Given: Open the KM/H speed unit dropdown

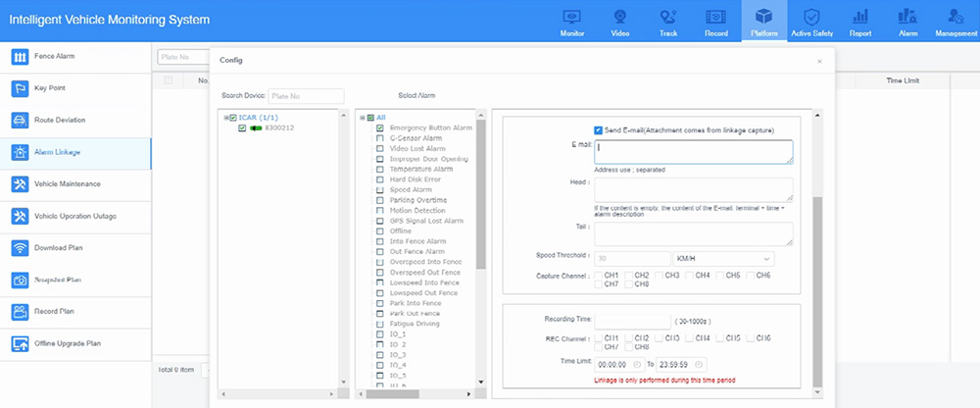Looking at the screenshot, I should tap(723, 259).
